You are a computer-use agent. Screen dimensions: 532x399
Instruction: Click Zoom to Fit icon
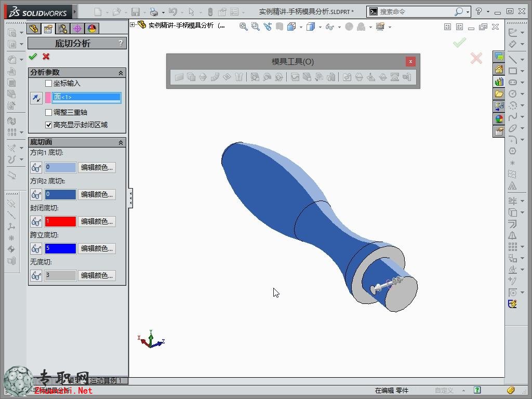click(x=243, y=26)
